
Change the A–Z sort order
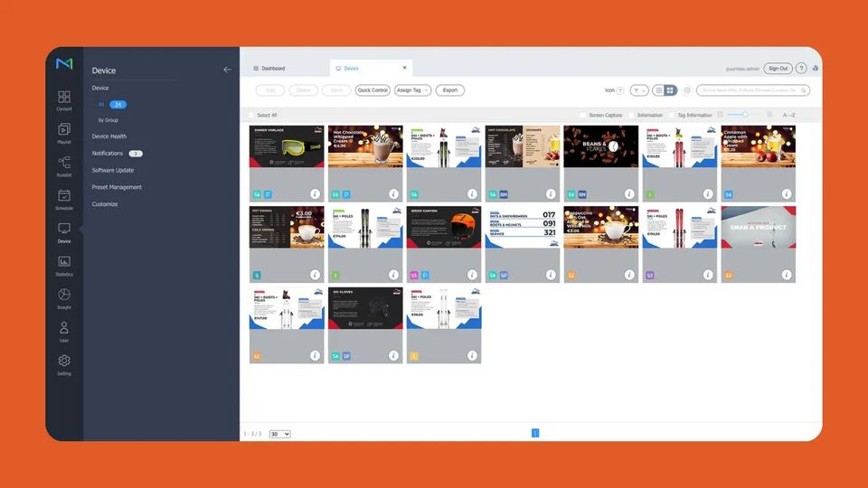tap(788, 115)
